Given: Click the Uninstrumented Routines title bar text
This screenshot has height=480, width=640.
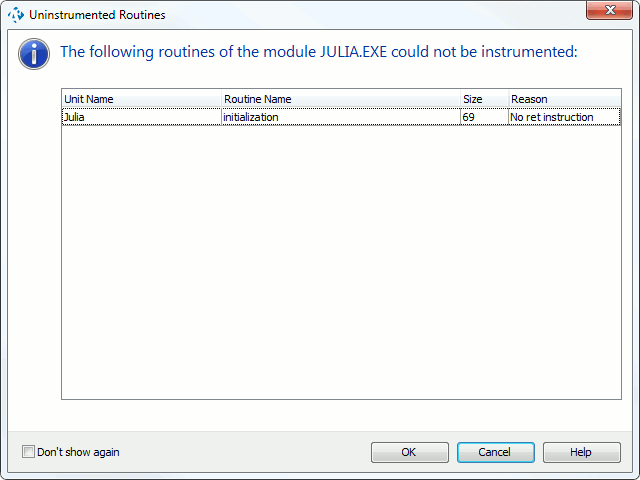Looking at the screenshot, I should (97, 15).
